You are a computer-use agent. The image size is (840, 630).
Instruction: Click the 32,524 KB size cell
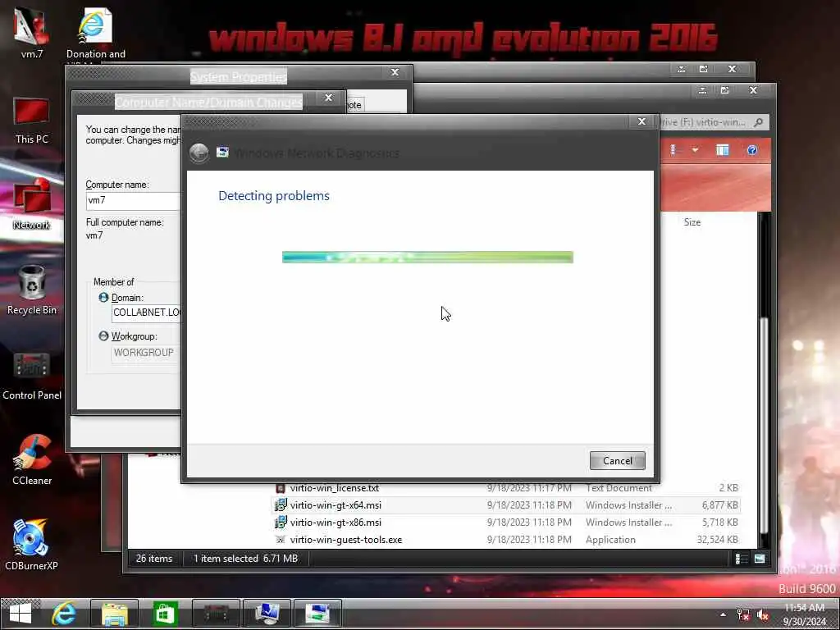click(x=717, y=540)
